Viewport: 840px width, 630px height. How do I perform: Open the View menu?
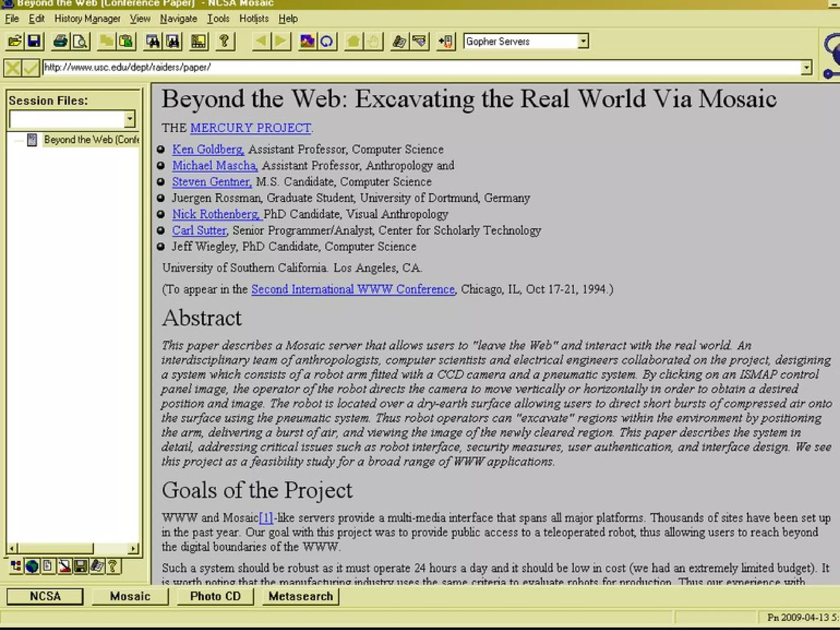click(x=140, y=18)
